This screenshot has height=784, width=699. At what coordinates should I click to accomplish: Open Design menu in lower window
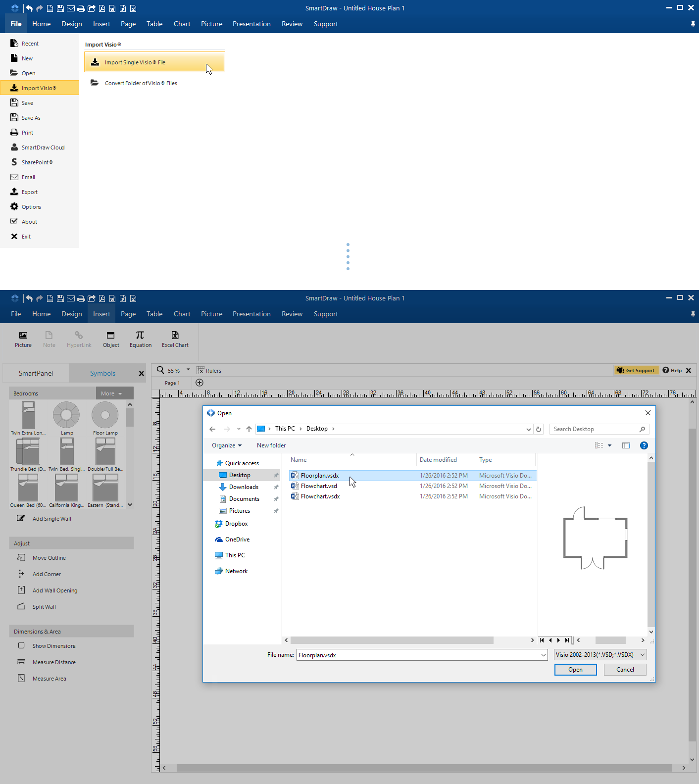[72, 314]
